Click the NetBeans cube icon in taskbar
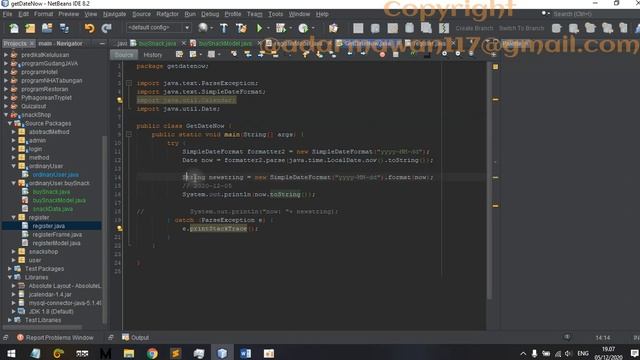The width and height of the screenshot is (640, 360). coord(222,353)
